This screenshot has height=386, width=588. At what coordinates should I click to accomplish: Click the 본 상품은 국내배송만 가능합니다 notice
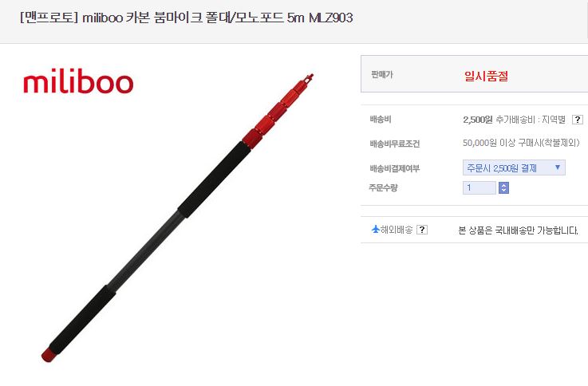click(518, 230)
